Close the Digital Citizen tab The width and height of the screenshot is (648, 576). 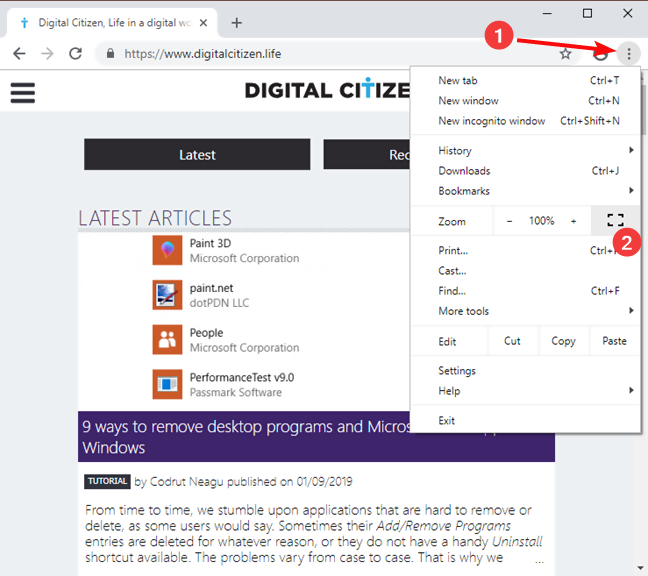click(x=203, y=23)
